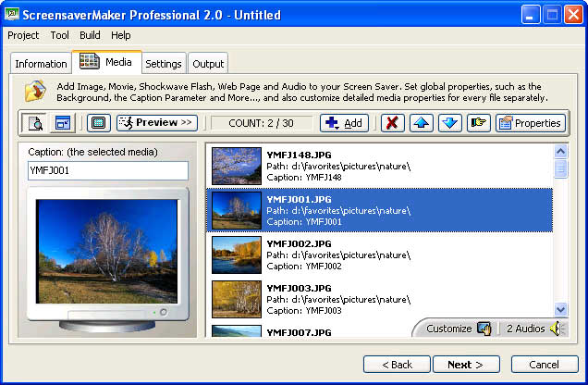Image resolution: width=588 pixels, height=385 pixels.
Task: Toggle the preview pane view icon
Action: tap(34, 123)
